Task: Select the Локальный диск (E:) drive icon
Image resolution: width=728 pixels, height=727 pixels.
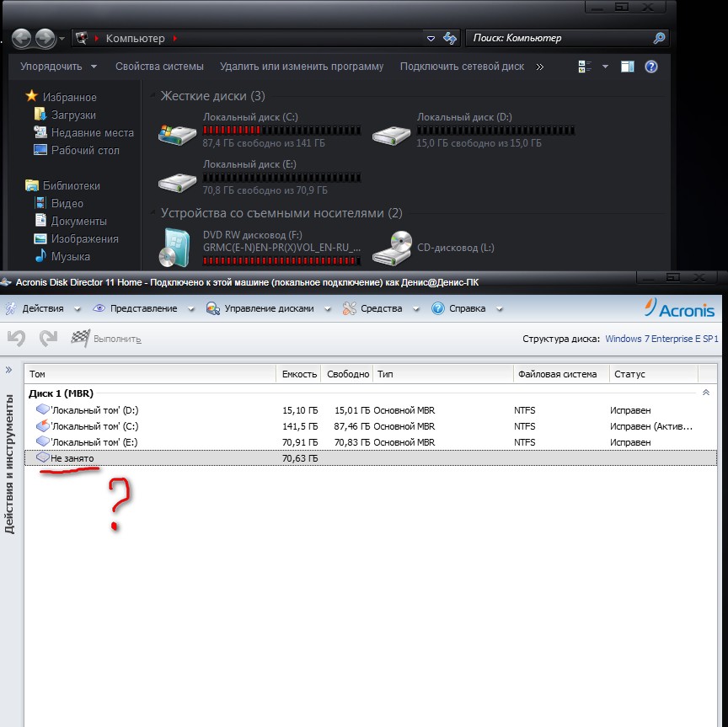Action: [x=177, y=183]
